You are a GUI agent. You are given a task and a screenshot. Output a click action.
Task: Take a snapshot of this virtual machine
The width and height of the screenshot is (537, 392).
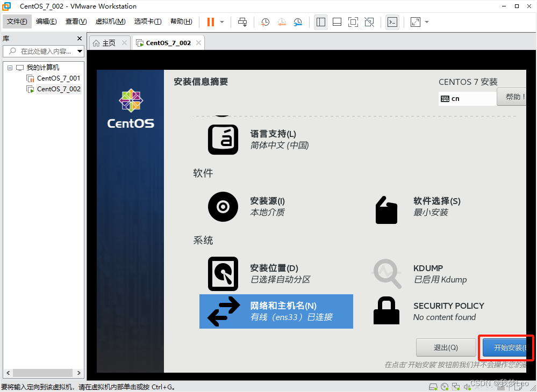pyautogui.click(x=265, y=22)
